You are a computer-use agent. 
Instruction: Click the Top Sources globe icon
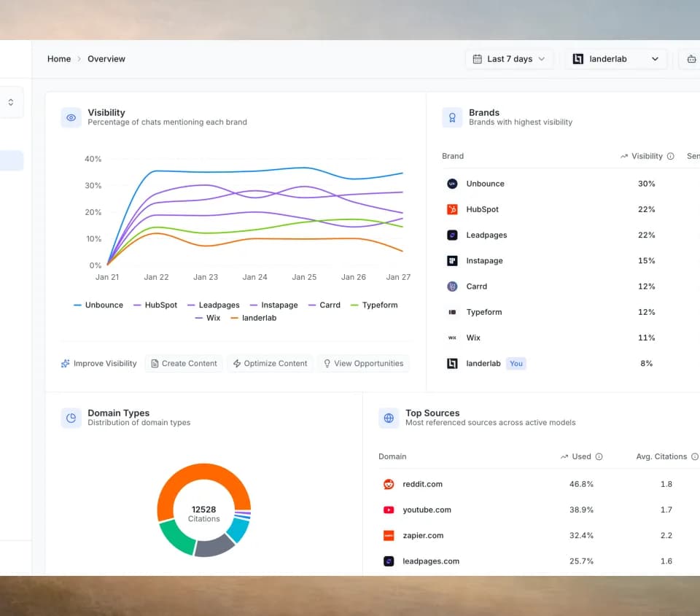click(389, 418)
